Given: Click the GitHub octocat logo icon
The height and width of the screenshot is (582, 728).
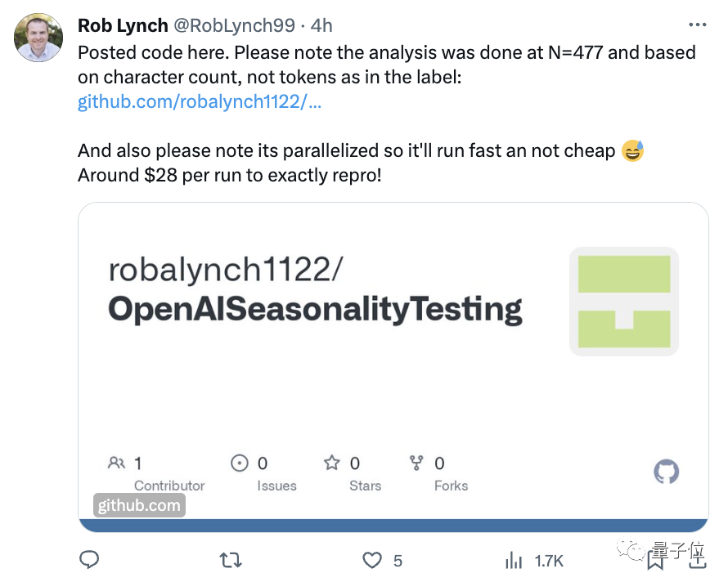Looking at the screenshot, I should click(667, 472).
